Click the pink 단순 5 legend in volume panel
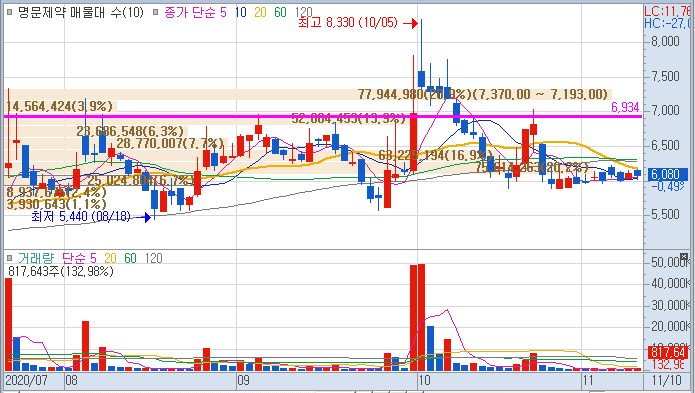695x393 pixels. click(x=79, y=258)
